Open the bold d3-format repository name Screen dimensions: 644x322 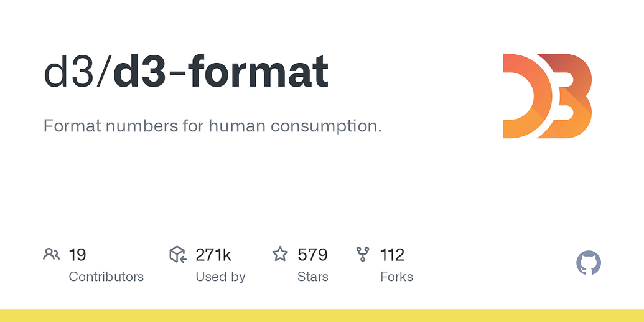tap(220, 71)
